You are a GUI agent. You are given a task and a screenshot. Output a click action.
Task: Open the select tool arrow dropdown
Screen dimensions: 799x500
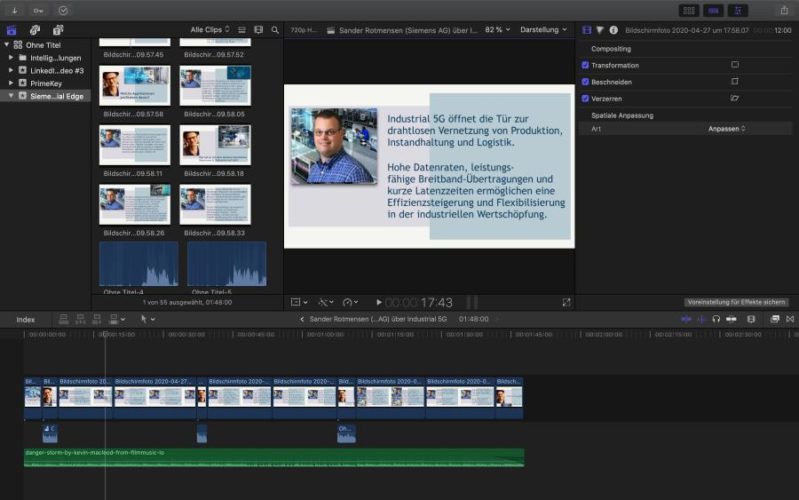147,319
